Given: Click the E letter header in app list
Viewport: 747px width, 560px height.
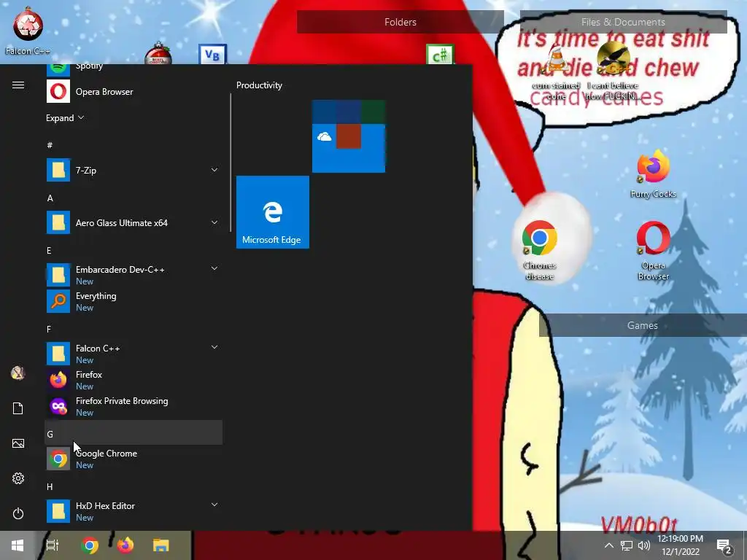Looking at the screenshot, I should (x=133, y=251).
